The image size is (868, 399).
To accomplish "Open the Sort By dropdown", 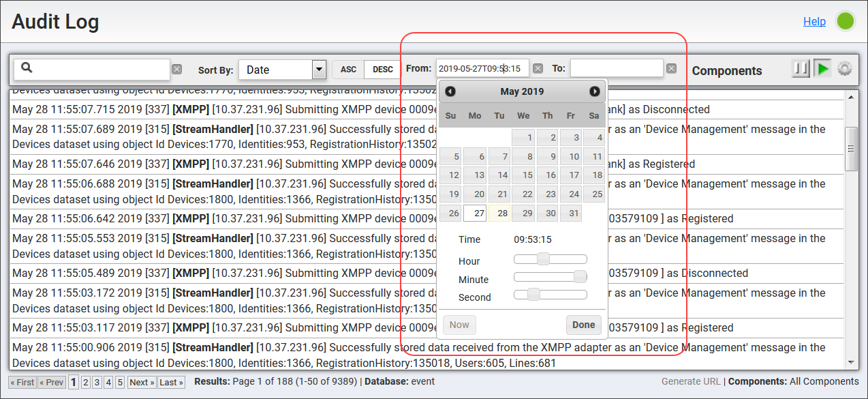I will (318, 69).
